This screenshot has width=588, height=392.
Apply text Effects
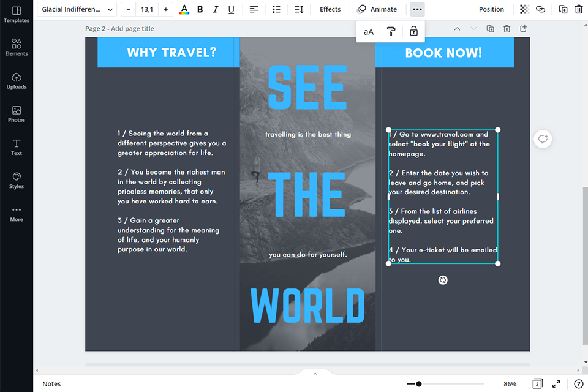330,9
